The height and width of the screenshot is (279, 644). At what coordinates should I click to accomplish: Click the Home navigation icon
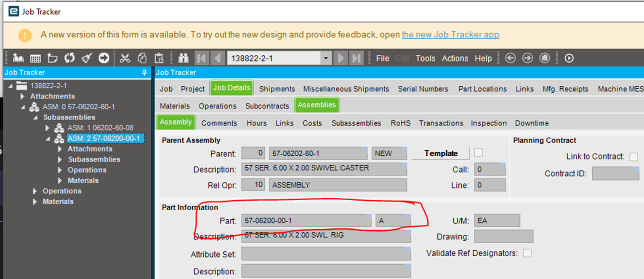pos(545,58)
